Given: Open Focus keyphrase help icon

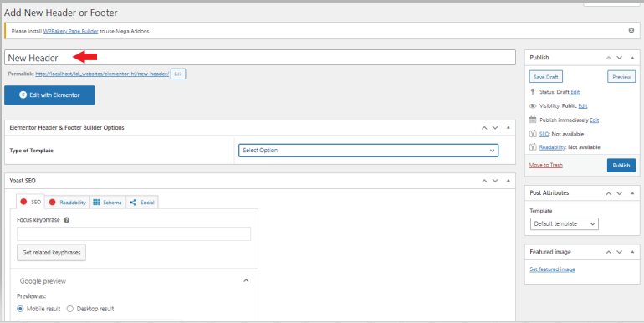Looking at the screenshot, I should 67,220.
